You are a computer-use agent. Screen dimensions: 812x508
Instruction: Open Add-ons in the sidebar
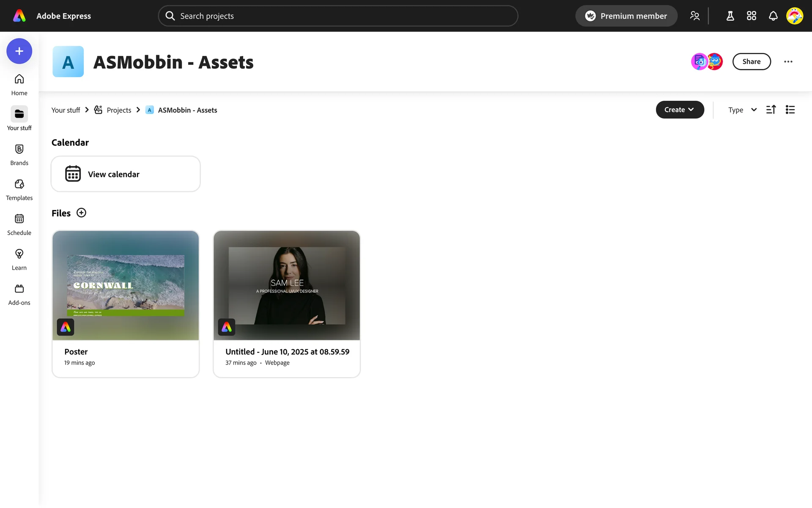pos(19,294)
